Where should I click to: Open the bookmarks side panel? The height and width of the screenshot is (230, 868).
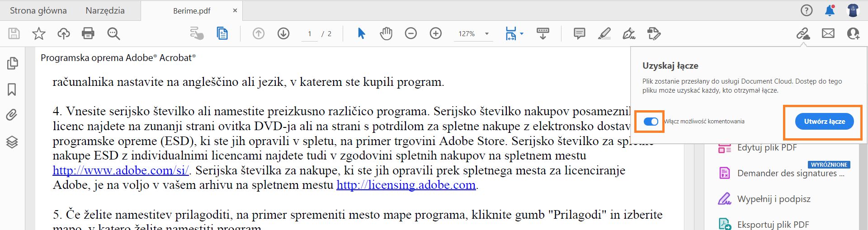click(12, 89)
